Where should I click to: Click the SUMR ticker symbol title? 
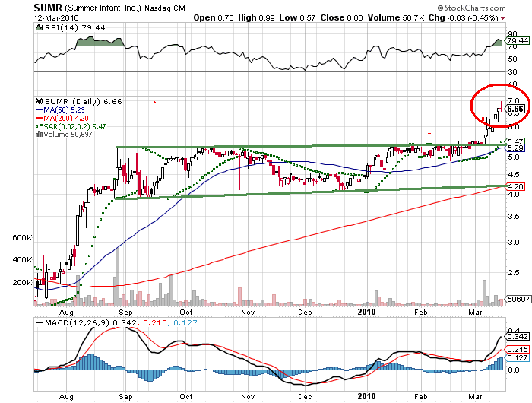pos(48,8)
